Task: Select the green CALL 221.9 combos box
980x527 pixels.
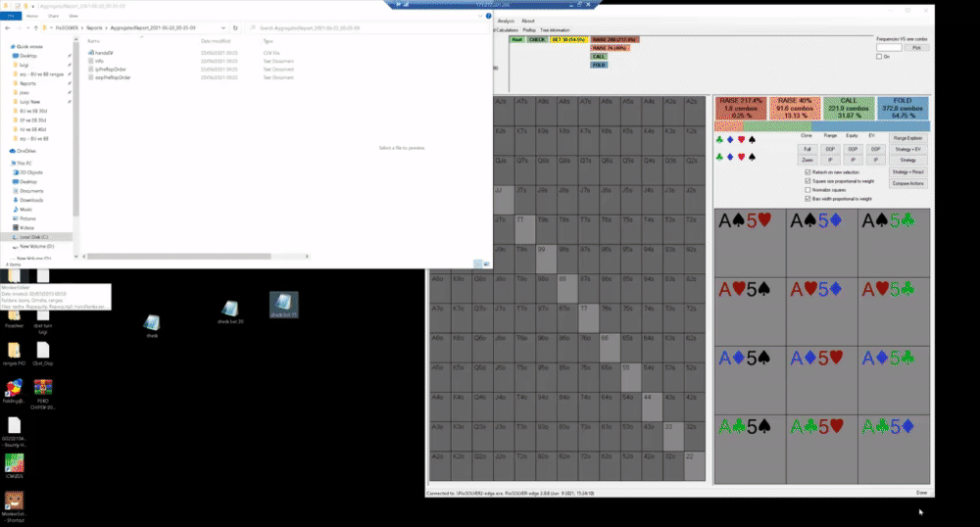Action: coord(848,108)
